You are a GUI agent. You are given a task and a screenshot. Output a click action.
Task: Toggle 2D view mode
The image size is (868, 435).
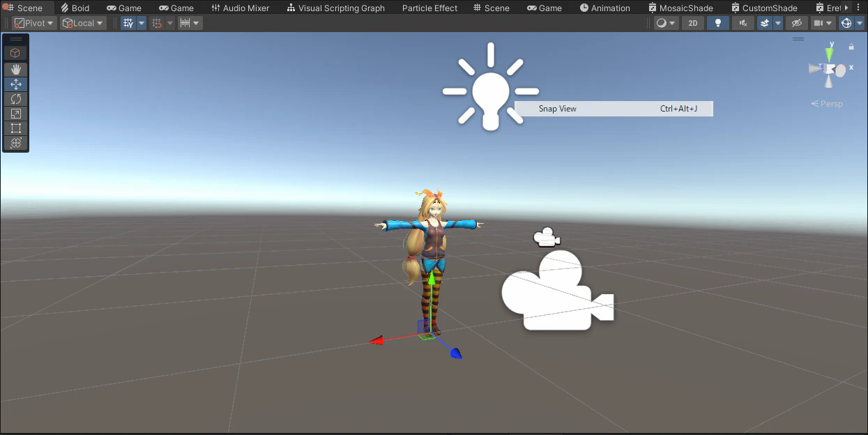[692, 23]
